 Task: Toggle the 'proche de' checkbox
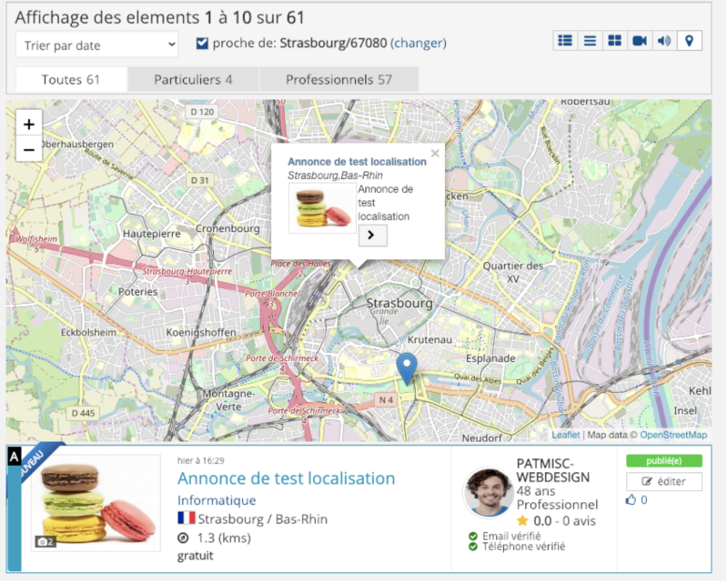pos(202,41)
